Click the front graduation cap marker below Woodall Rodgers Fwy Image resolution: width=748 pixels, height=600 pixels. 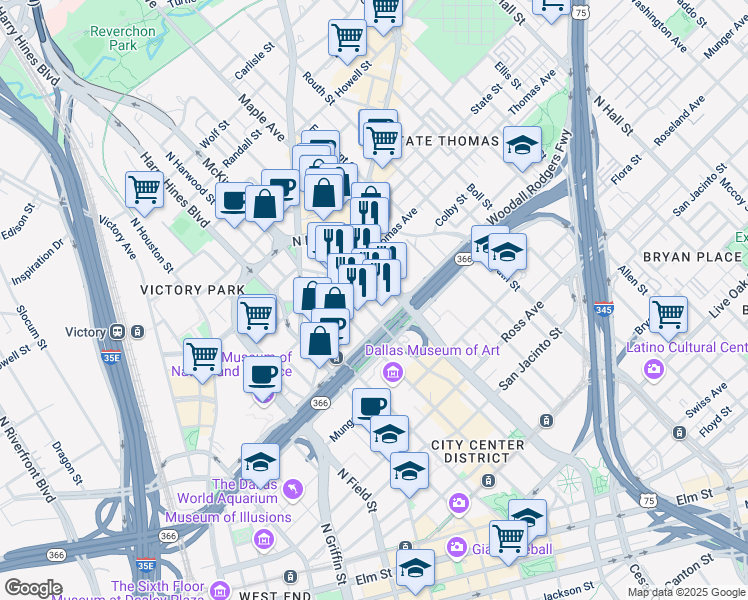507,252
